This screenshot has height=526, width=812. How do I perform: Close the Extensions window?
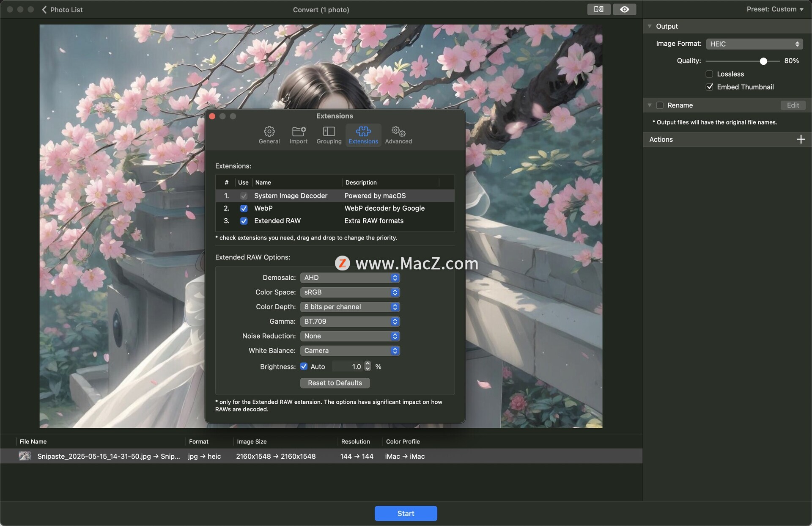[212, 116]
